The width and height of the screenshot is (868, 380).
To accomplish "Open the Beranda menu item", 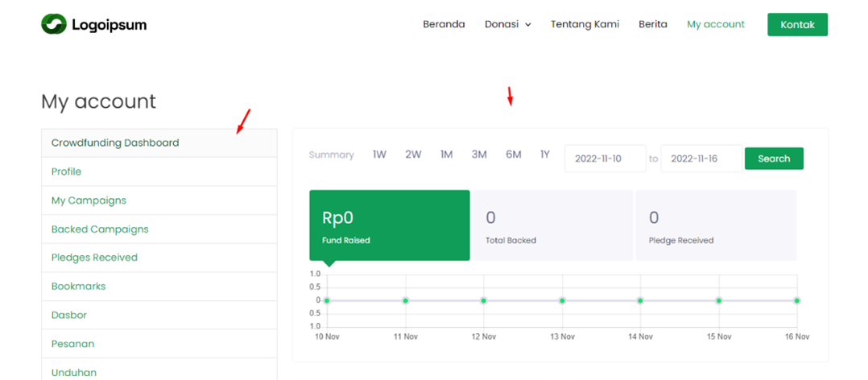I will pyautogui.click(x=444, y=24).
